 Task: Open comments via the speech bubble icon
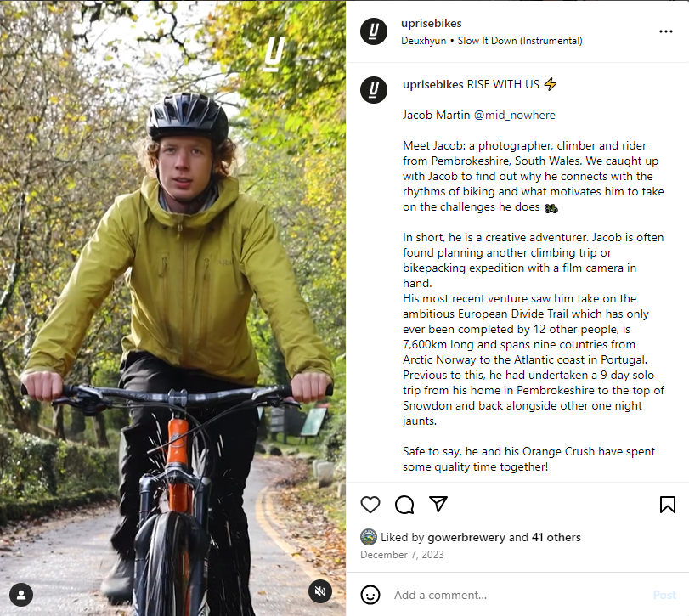[x=404, y=505]
